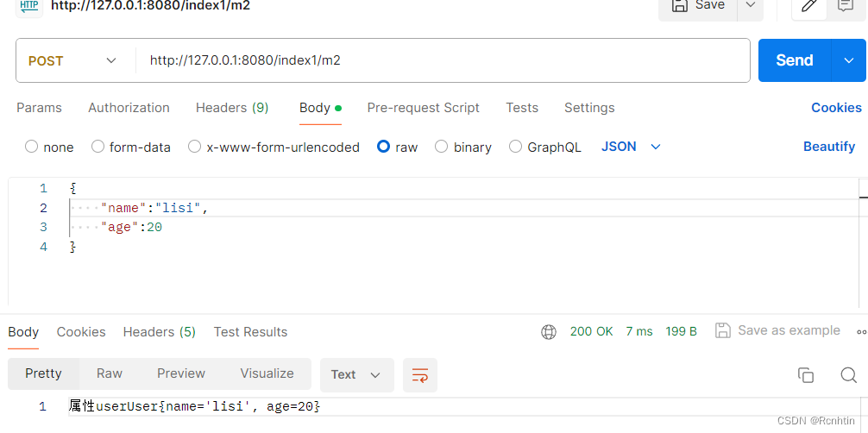Search the response with magnifier icon

(x=848, y=375)
